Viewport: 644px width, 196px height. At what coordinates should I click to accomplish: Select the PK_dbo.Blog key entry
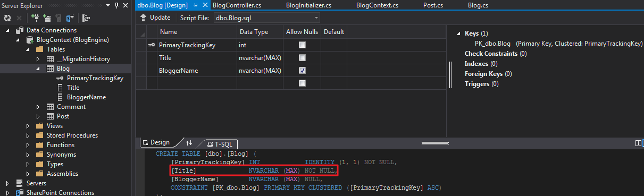point(559,44)
